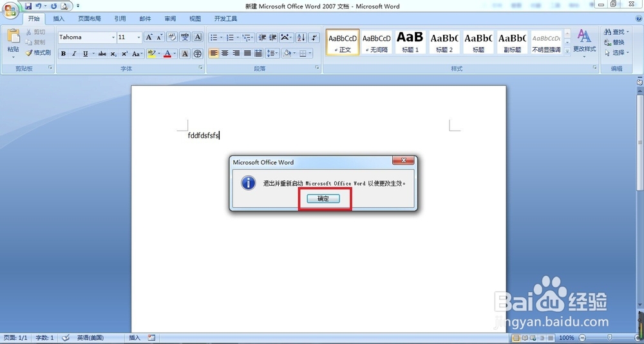Screen dimensions: 644x344
Task: Justify paragraph text
Action: [x=247, y=53]
